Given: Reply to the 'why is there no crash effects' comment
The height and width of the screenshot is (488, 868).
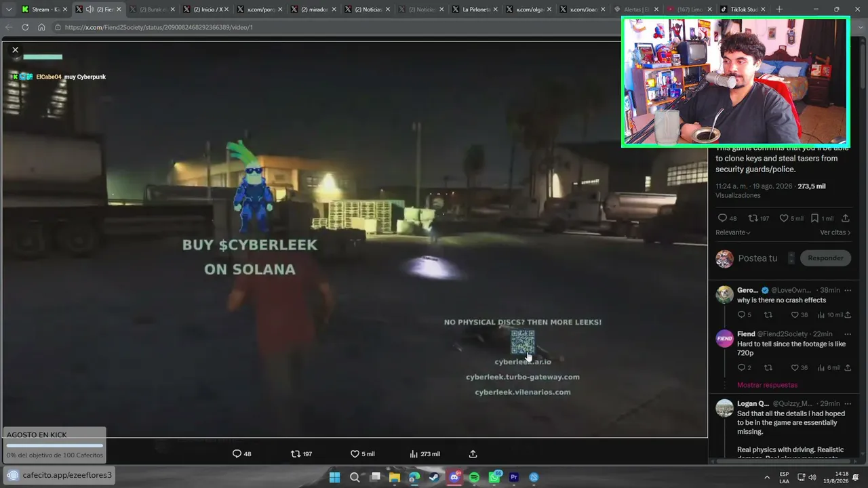Looking at the screenshot, I should click(741, 314).
